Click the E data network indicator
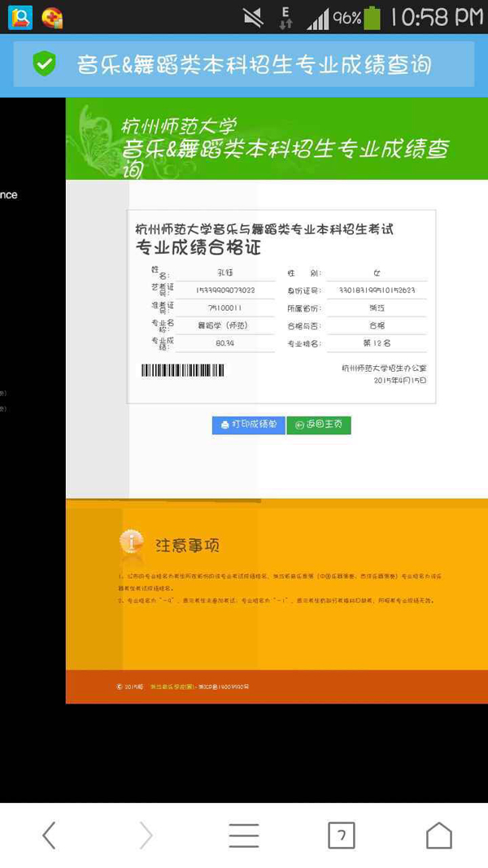Viewport: 488px width, 868px height. click(x=286, y=18)
